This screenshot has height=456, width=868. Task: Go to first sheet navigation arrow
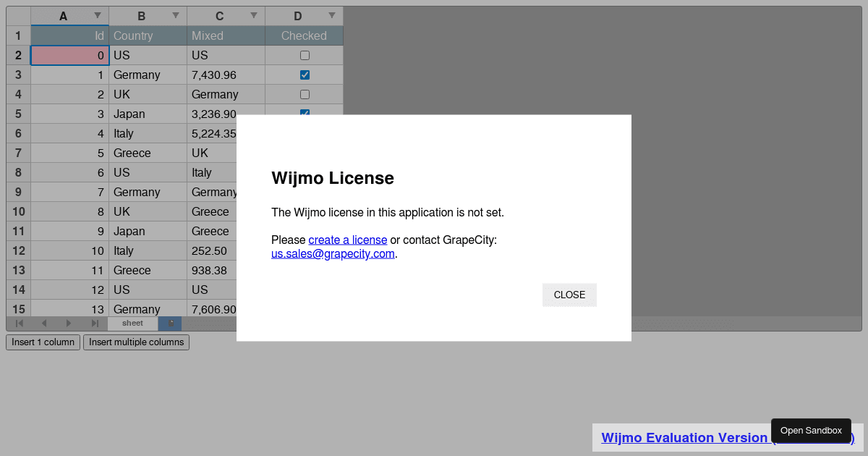point(19,324)
